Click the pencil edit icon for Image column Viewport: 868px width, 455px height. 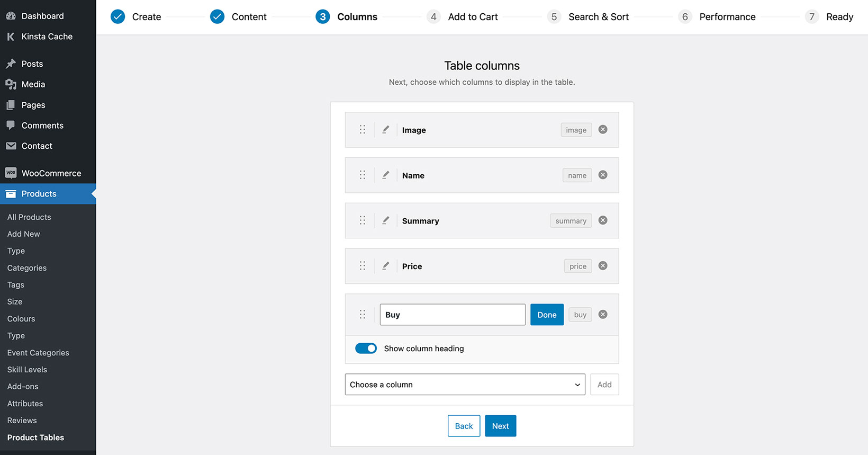(x=386, y=130)
